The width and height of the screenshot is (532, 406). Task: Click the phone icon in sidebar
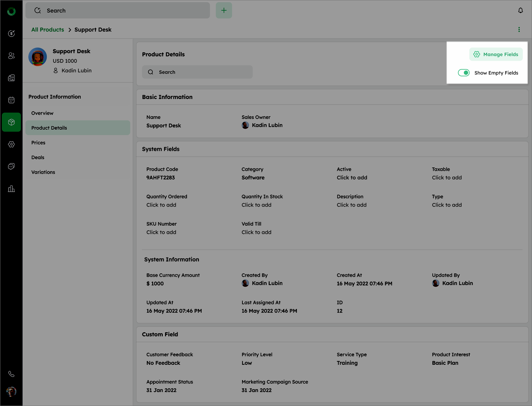click(11, 374)
